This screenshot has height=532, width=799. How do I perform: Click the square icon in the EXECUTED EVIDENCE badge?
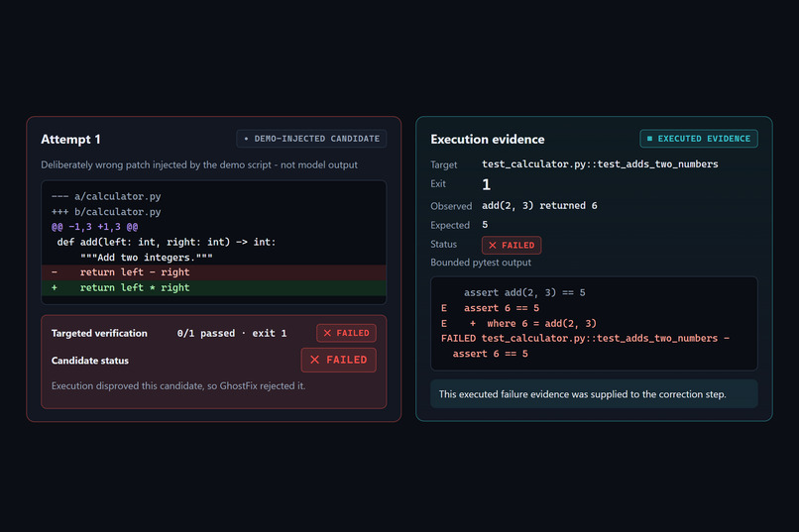coord(649,139)
